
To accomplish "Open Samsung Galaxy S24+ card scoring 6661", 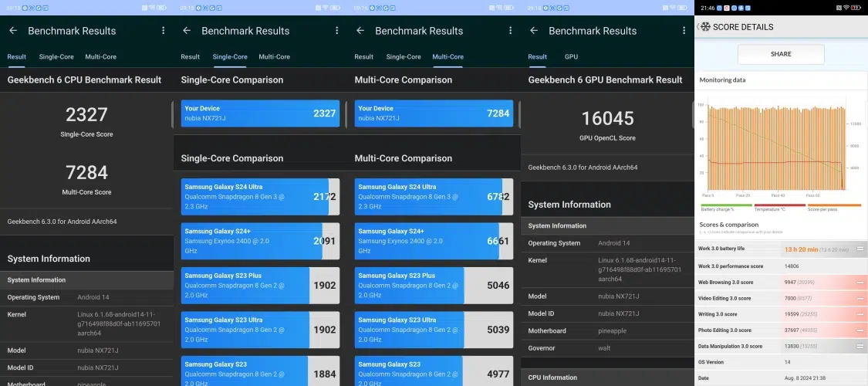I will point(434,241).
